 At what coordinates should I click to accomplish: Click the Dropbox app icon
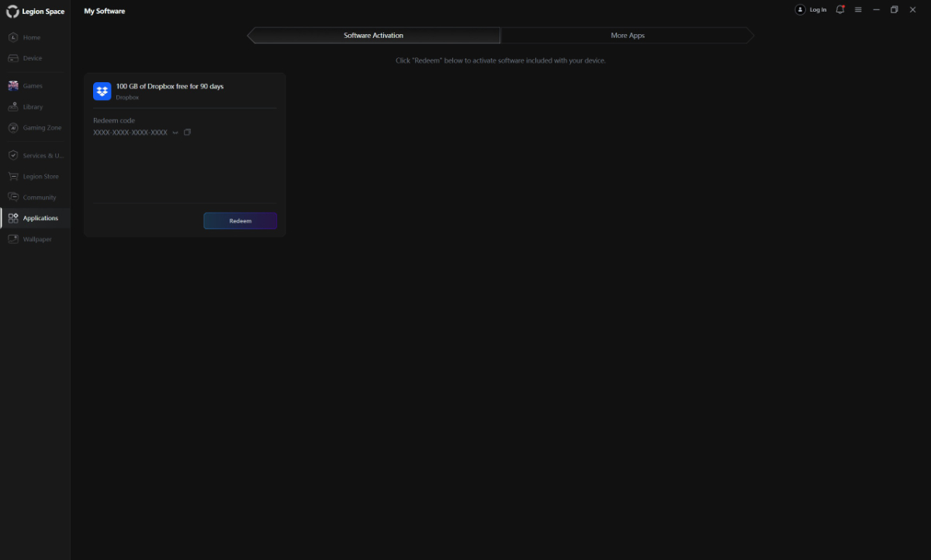[x=102, y=91]
